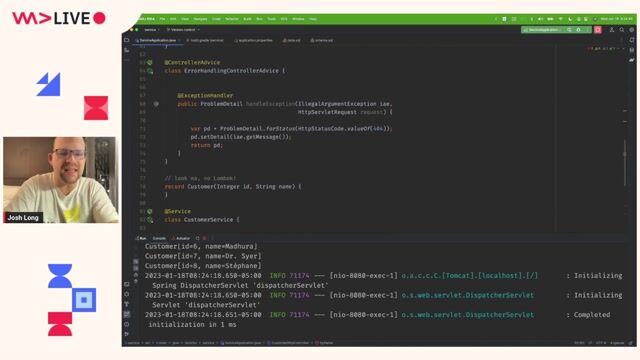Expand the inspections widget in editor corner
Image resolution: width=640 pixels, height=360 pixels.
pos(607,49)
